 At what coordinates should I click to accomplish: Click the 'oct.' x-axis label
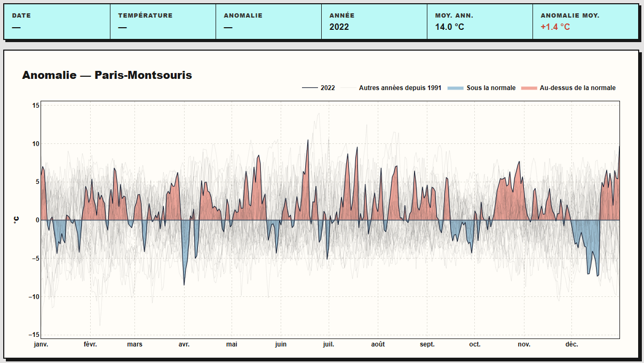pyautogui.click(x=475, y=344)
